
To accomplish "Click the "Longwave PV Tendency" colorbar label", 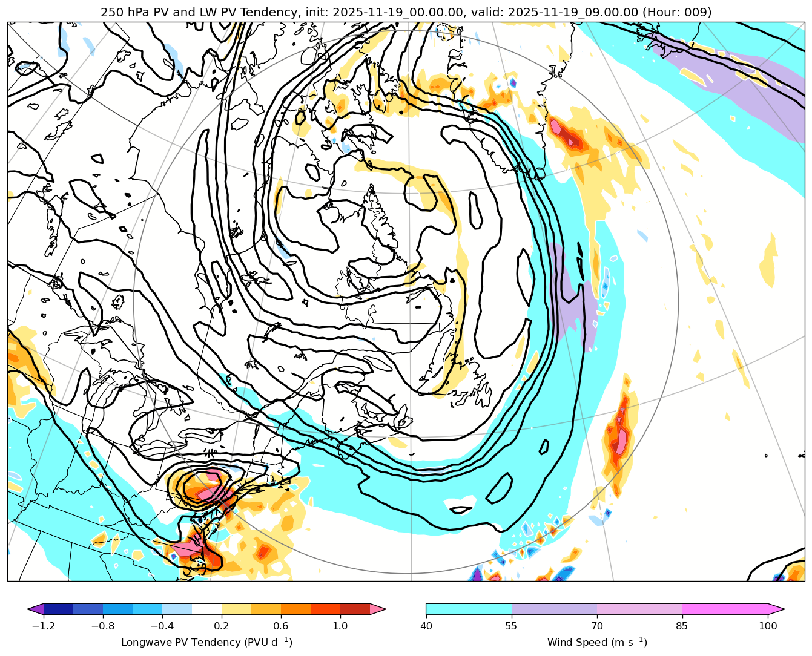I will point(206,642).
